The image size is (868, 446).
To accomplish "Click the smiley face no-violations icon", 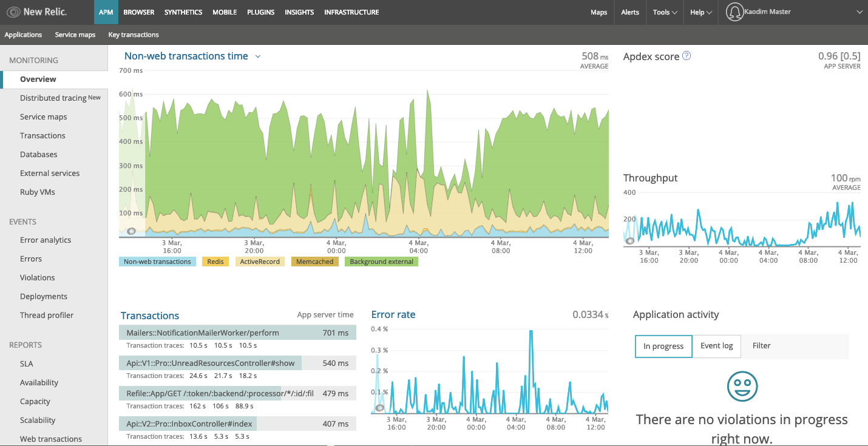I will [x=742, y=386].
